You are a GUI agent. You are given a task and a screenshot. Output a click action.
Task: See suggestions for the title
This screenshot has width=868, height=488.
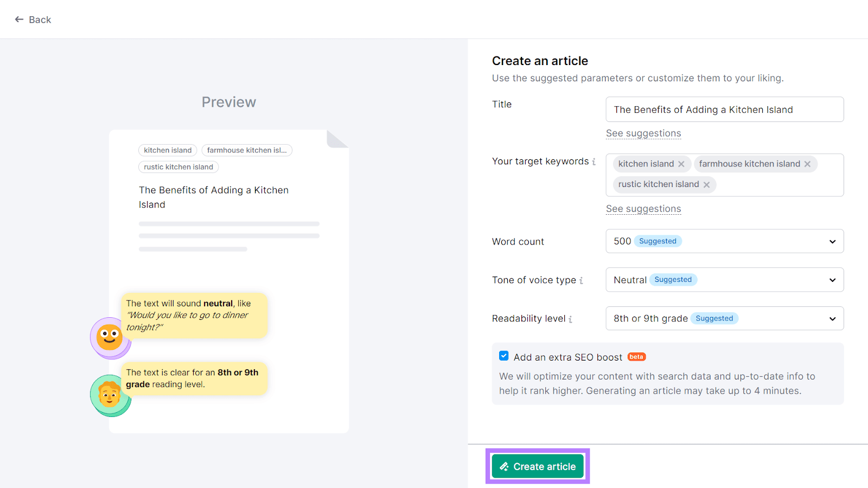pyautogui.click(x=643, y=133)
